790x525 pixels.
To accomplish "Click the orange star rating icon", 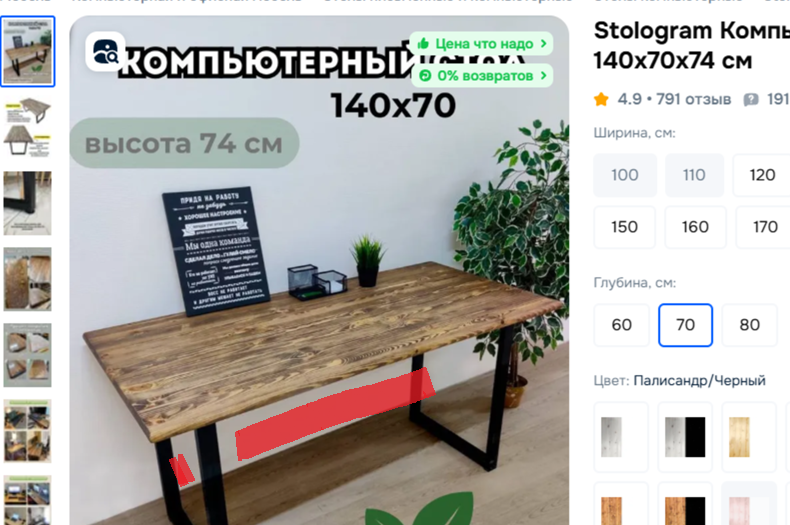I will (601, 99).
